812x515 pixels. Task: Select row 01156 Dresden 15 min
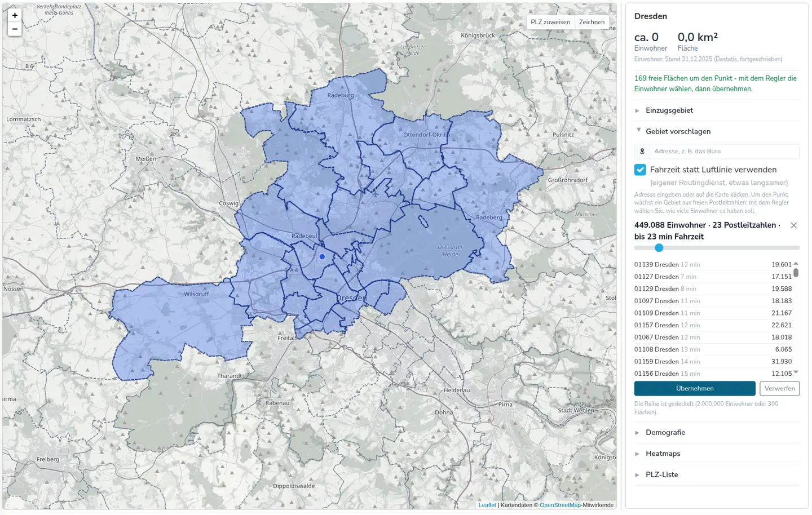pos(713,374)
